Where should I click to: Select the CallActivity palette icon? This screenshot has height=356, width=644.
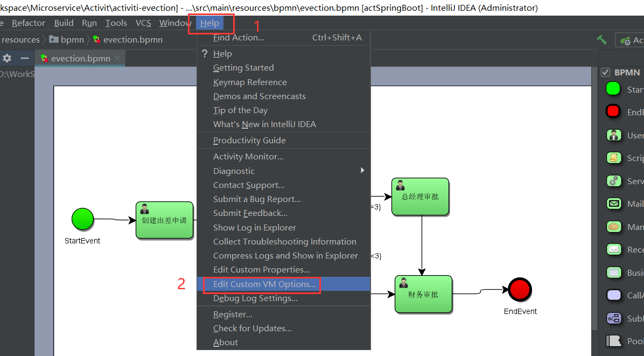(614, 295)
